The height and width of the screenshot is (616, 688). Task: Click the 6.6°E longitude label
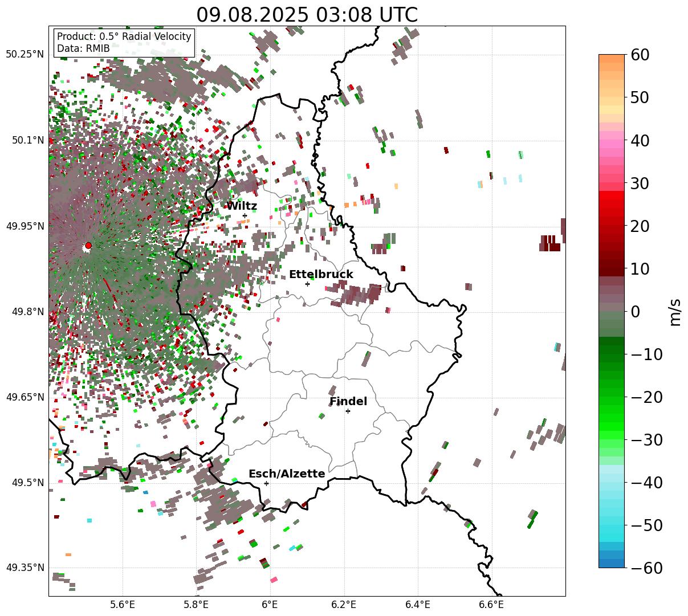tap(491, 605)
